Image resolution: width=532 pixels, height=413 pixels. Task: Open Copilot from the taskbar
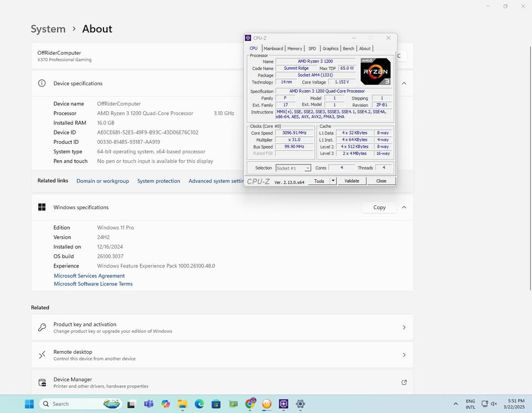click(166, 404)
